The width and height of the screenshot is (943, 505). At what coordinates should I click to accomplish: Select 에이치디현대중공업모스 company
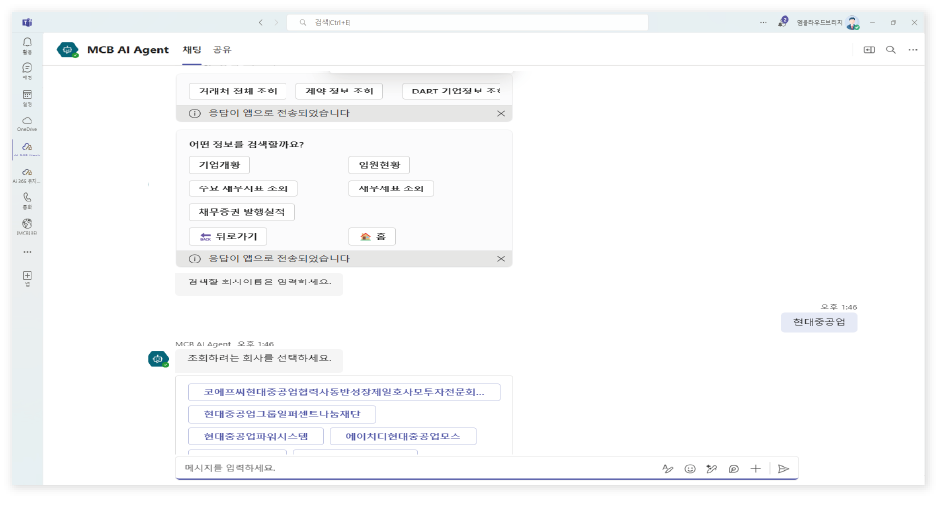point(404,436)
